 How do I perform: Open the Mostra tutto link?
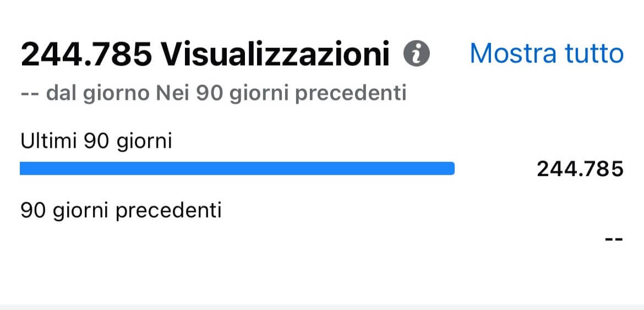[x=547, y=53]
